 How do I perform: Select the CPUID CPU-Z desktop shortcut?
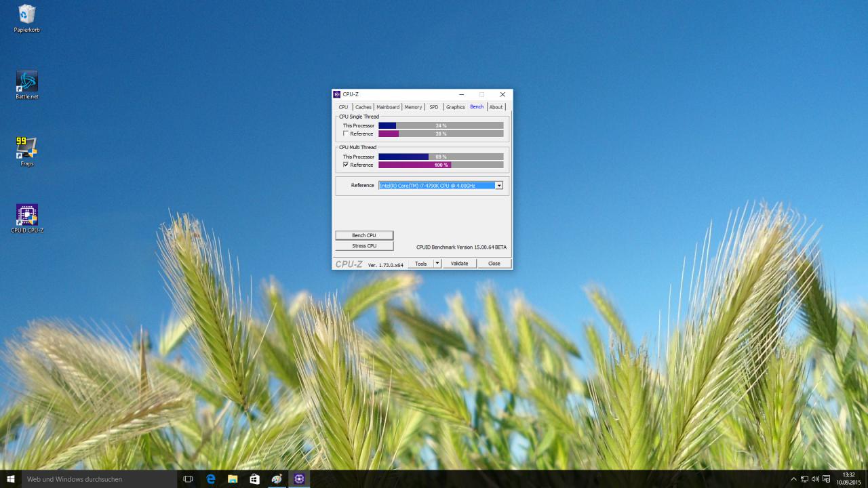pyautogui.click(x=27, y=218)
